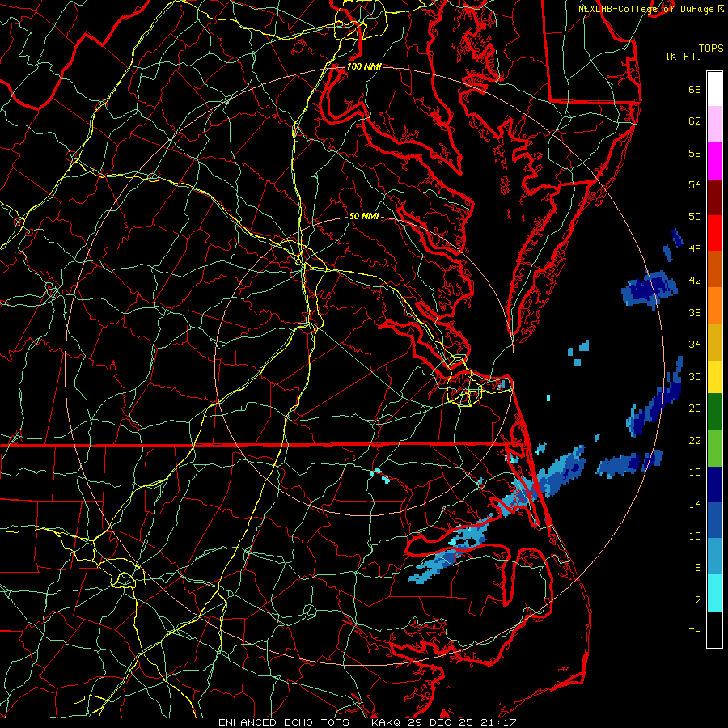The width and height of the screenshot is (728, 728).
Task: Click the 'TH' legend label
Action: coord(695,631)
